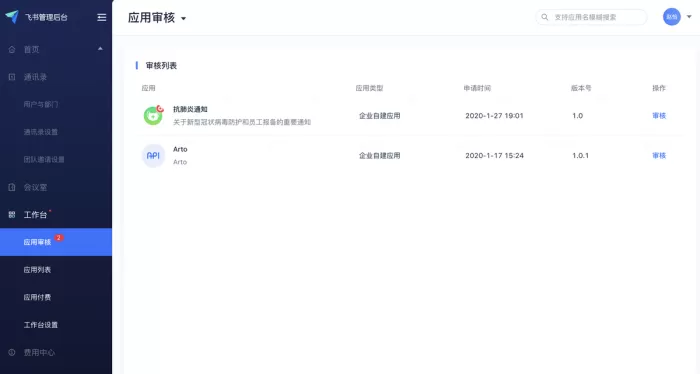700x374 pixels.
Task: Click the 审核列表 section heading
Action: point(161,66)
